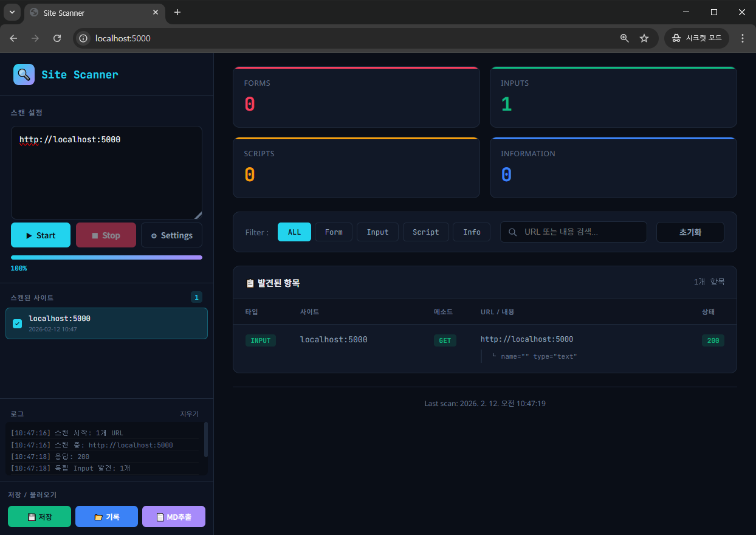This screenshot has width=756, height=535.
Task: Filter results by Form
Action: pyautogui.click(x=333, y=232)
